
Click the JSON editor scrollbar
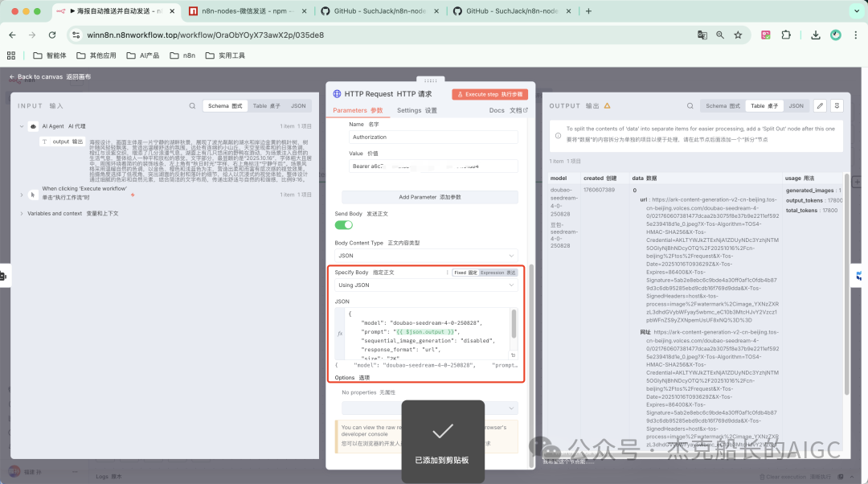coord(514,323)
